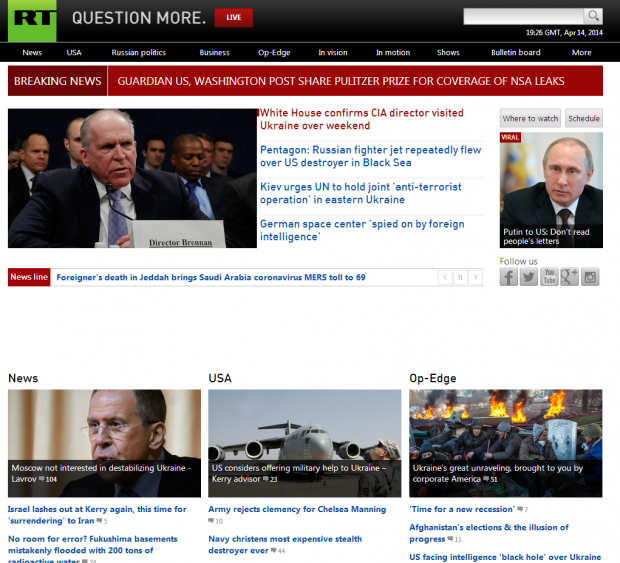Open Ukraine's great unraveling story image
620x563 pixels.
coord(506,443)
